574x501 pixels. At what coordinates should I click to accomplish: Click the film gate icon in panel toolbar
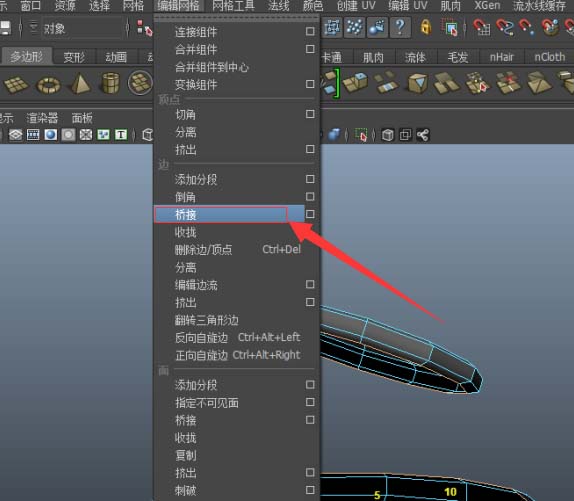tap(33, 135)
